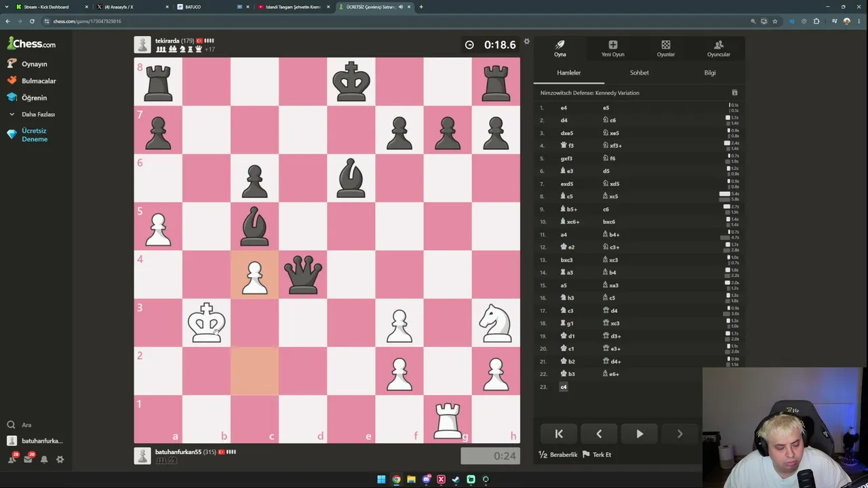Open notifications bell icon in sidebar

(x=44, y=459)
